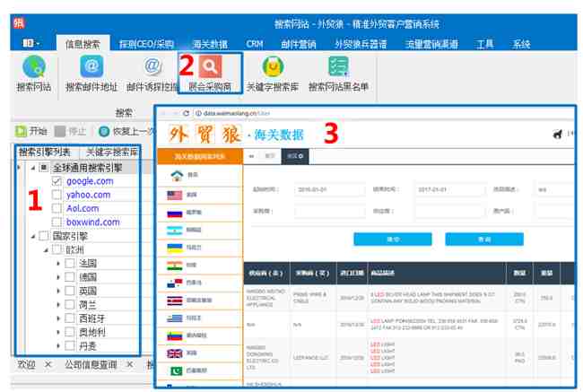Expand the 西班牙 tree node
583x392 pixels.
[x=58, y=318]
